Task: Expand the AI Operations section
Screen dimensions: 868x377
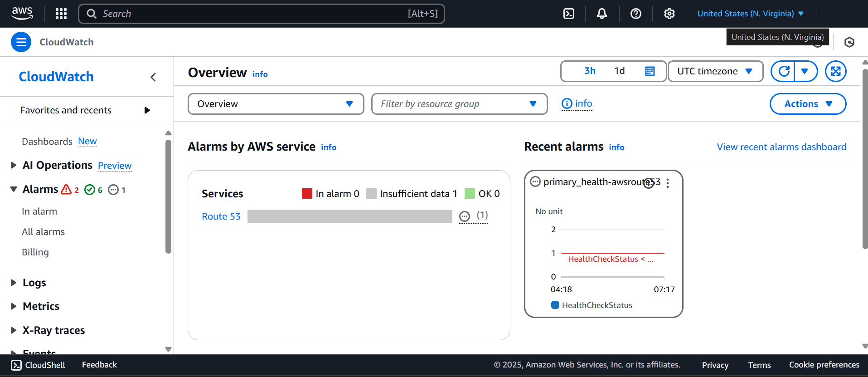Action: (x=14, y=165)
